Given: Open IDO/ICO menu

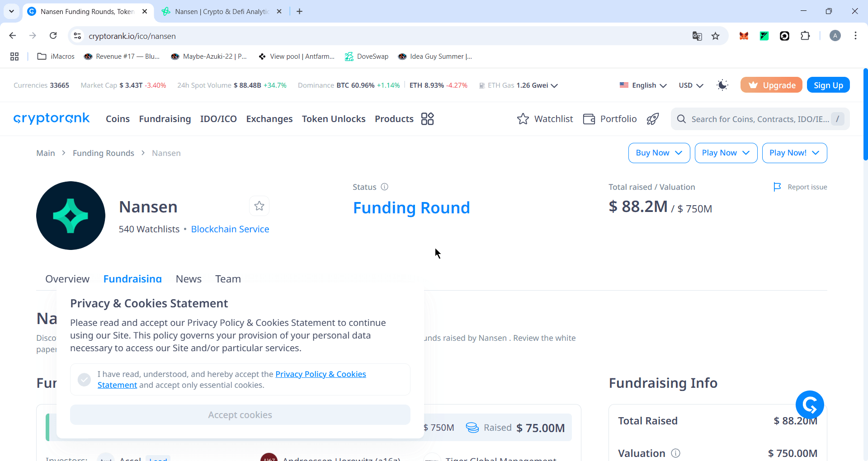Looking at the screenshot, I should 218,119.
